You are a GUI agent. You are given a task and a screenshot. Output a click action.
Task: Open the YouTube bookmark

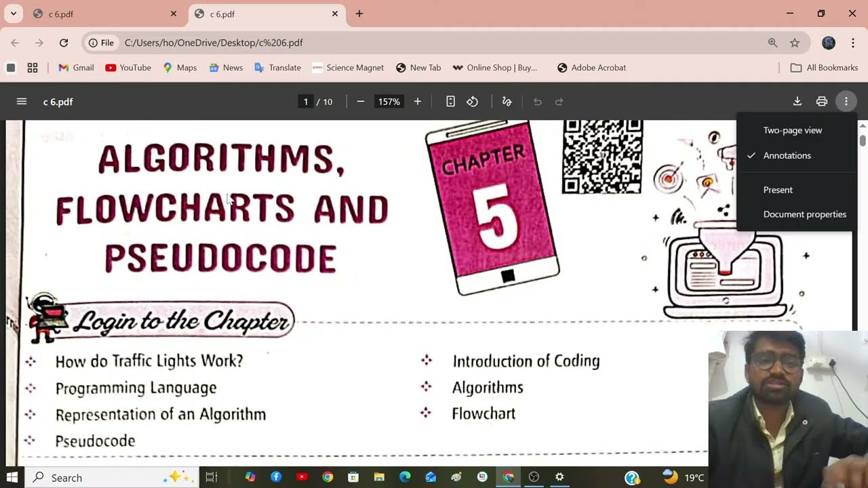pos(128,68)
